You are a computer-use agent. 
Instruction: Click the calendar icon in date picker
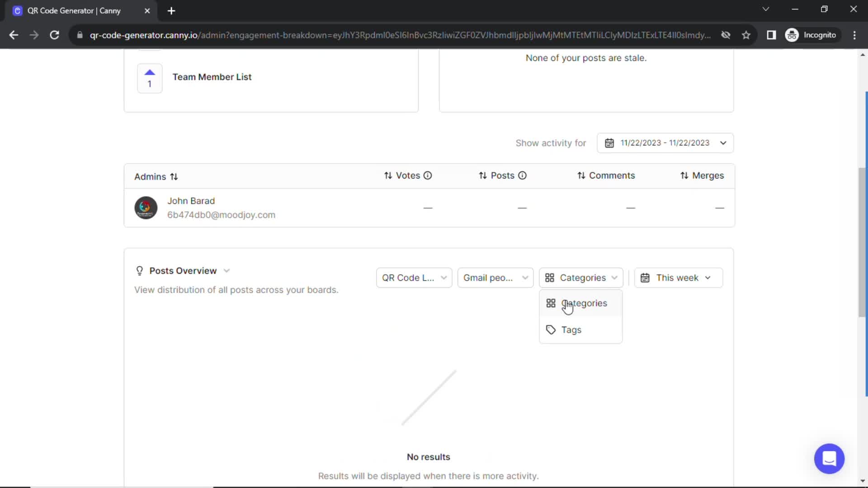(610, 143)
